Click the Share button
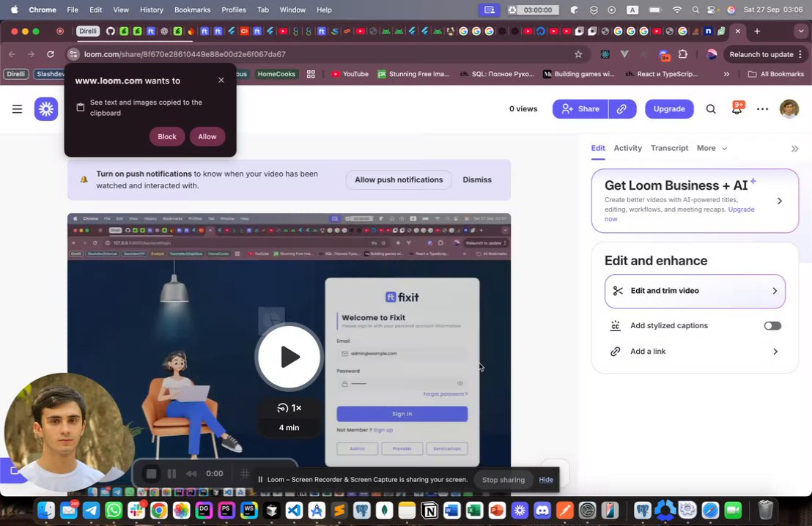Image resolution: width=812 pixels, height=526 pixels. (580, 108)
